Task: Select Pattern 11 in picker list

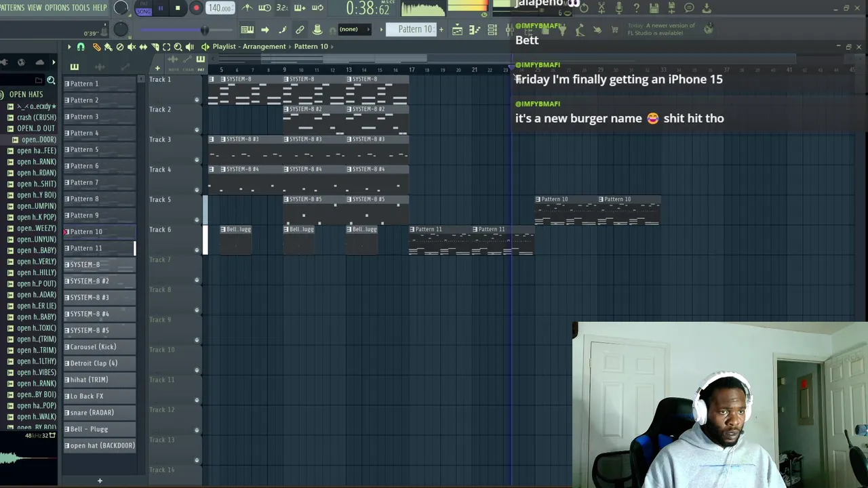Action: [x=99, y=248]
